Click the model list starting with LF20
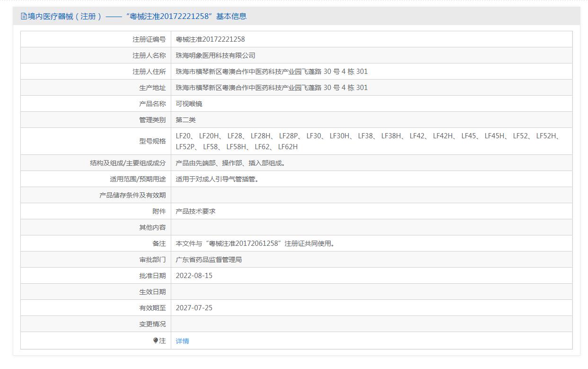This screenshot has width=588, height=369. tap(369, 141)
